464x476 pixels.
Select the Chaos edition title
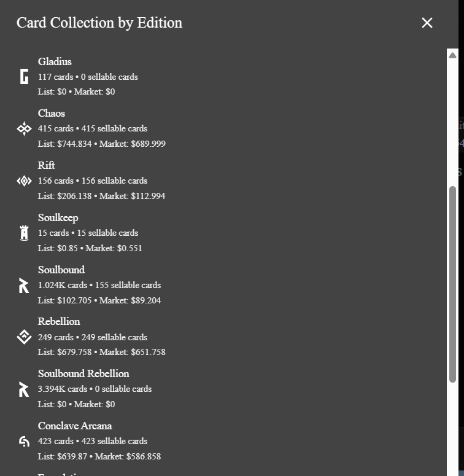[x=52, y=113]
